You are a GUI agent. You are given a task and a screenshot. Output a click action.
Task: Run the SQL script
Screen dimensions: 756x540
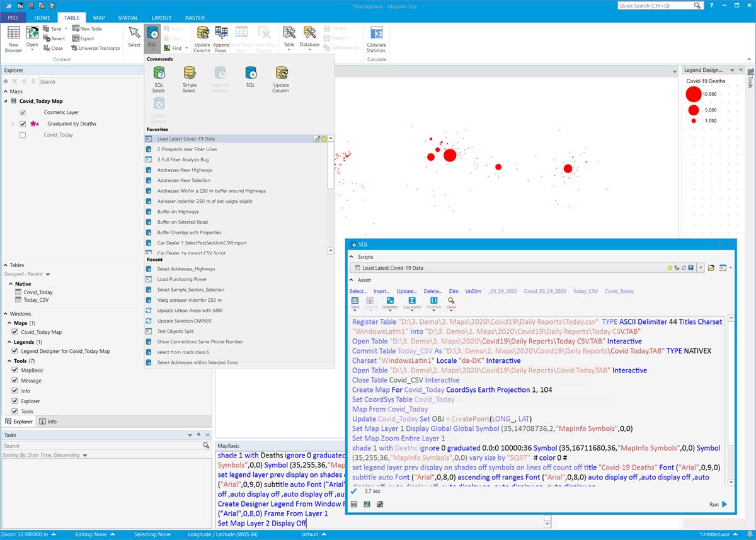[x=717, y=504]
